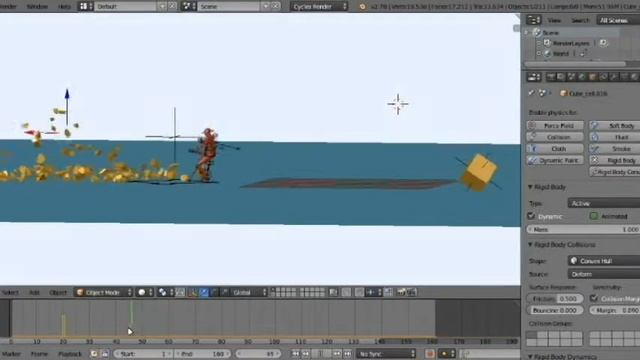Switch to the Render properties tab icon
Viewport: 640px width, 360px height.
point(551,77)
